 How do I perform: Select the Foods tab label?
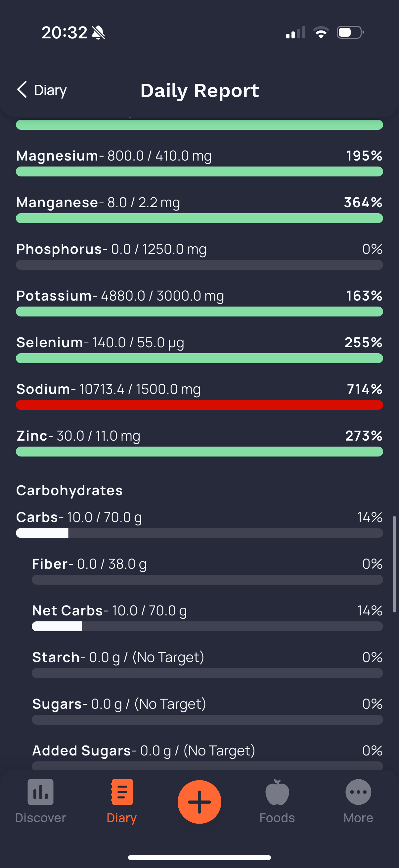277,818
